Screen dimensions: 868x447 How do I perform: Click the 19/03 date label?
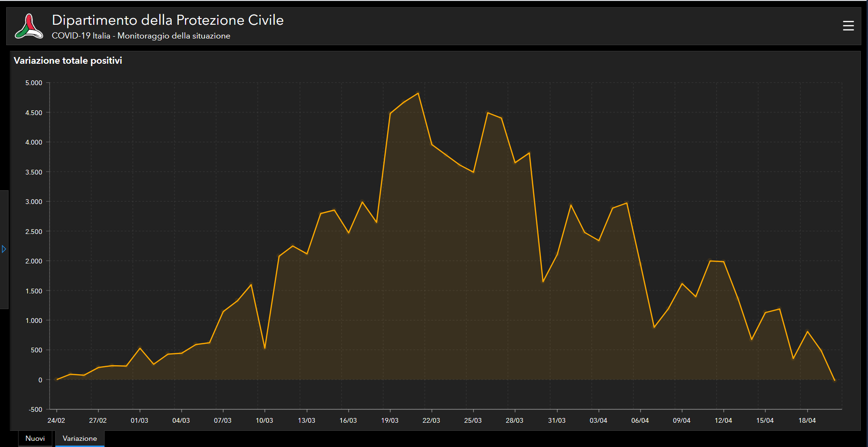(390, 420)
